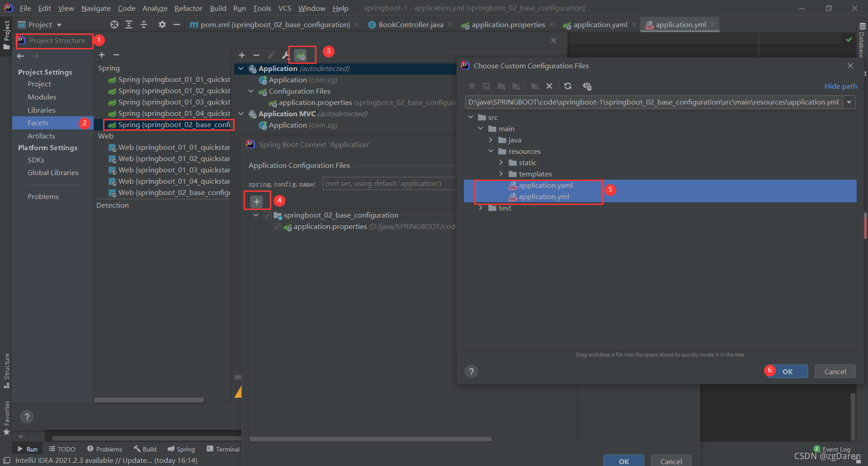Click help question mark in Choose Custom Configuration dialog
868x466 pixels.
coord(472,371)
